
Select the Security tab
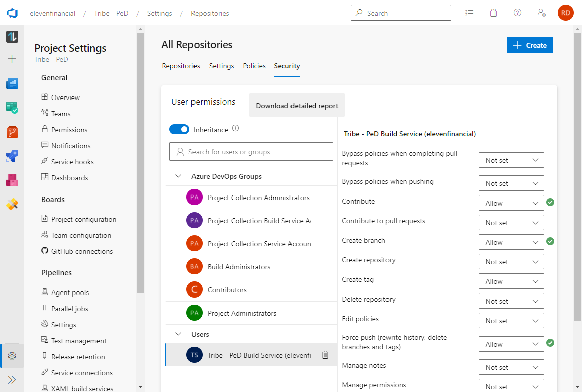[287, 66]
